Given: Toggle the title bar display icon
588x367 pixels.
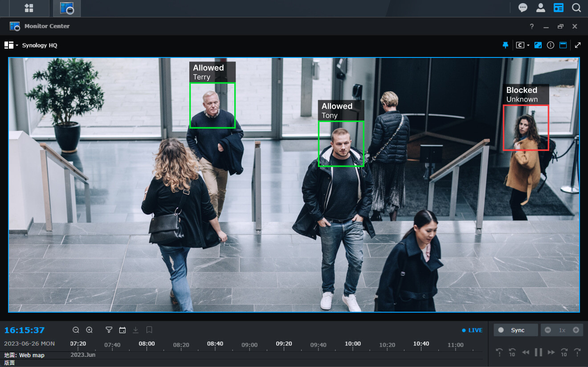Looking at the screenshot, I should tap(563, 45).
